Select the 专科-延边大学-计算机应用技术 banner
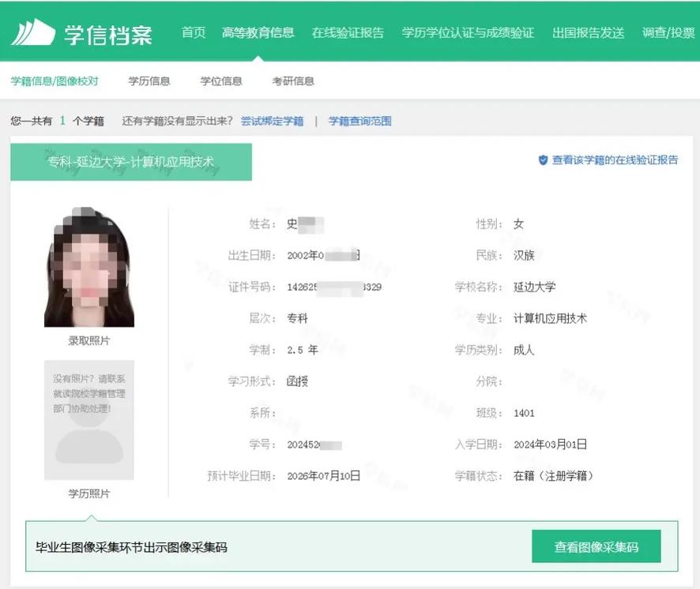Viewport: 700px width, 589px height. (131, 161)
